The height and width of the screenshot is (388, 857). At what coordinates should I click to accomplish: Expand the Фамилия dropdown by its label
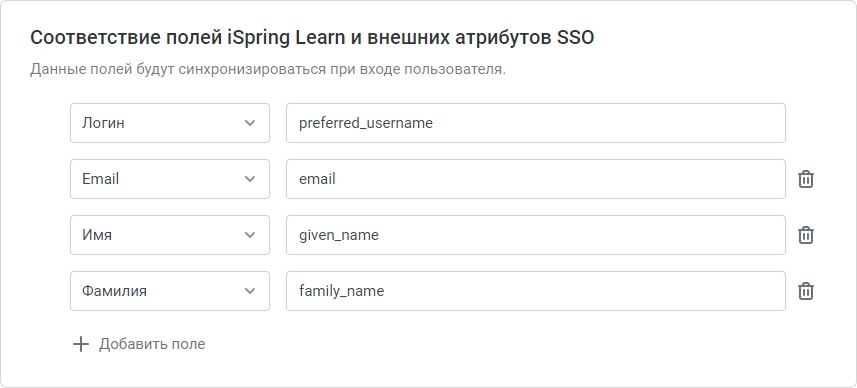click(x=114, y=291)
